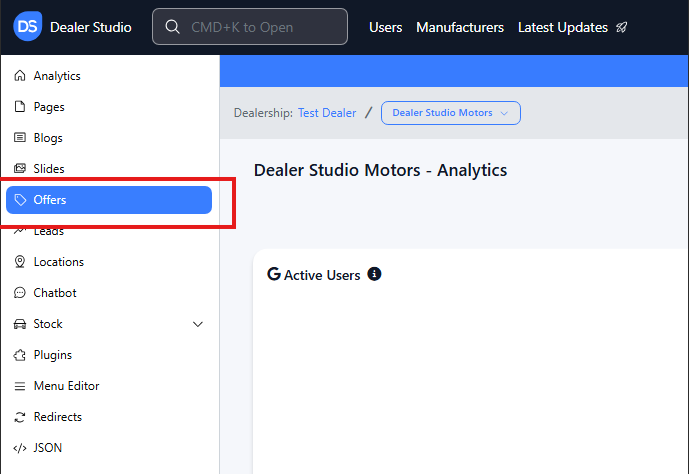Click the info icon beside Active Users

coord(374,274)
